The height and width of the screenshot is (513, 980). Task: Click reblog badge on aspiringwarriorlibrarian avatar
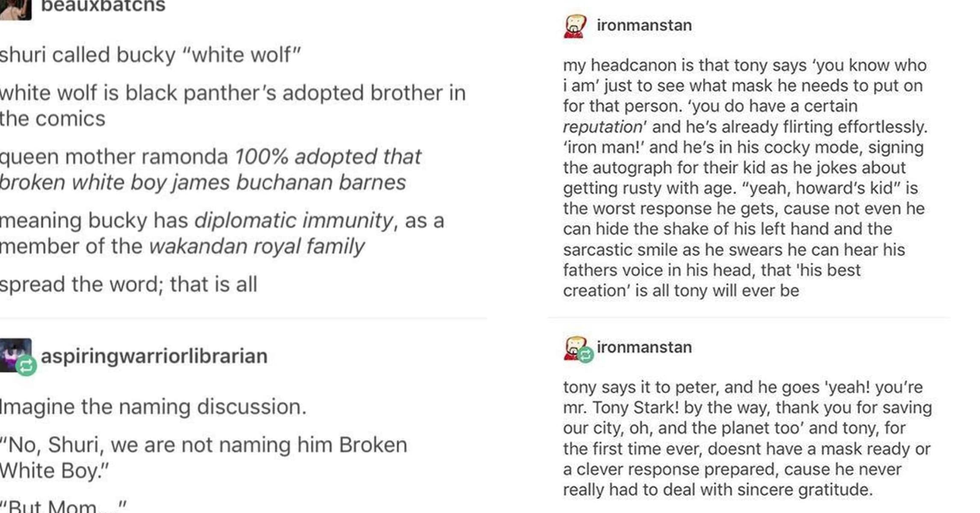click(26, 366)
